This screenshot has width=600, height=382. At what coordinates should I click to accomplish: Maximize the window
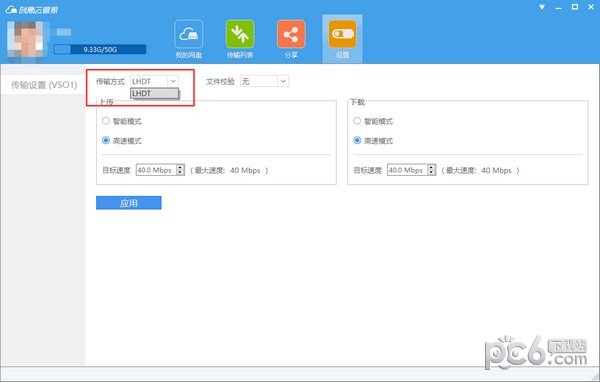(575, 7)
